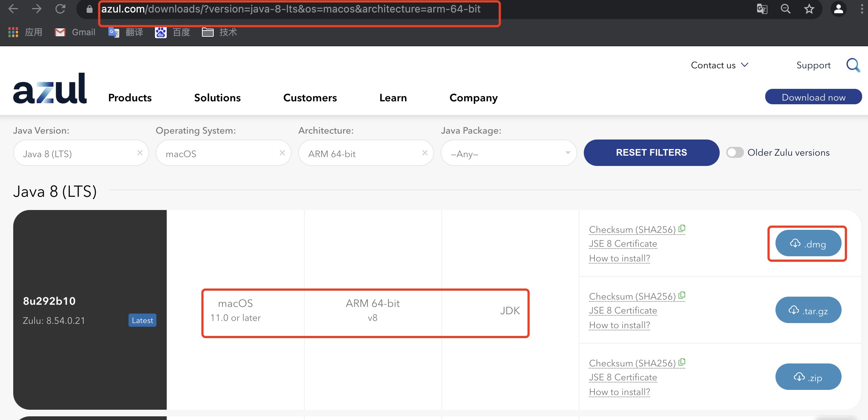
Task: Open the Operating System dropdown
Action: pos(223,153)
